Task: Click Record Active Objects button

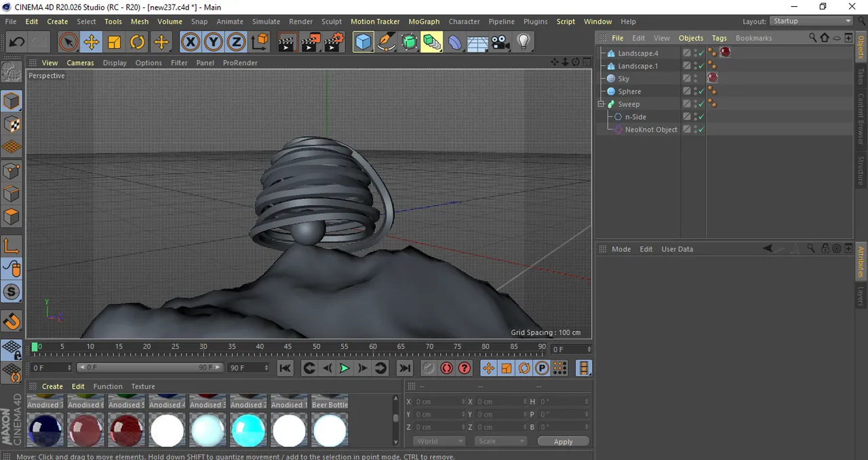Action: click(x=429, y=368)
